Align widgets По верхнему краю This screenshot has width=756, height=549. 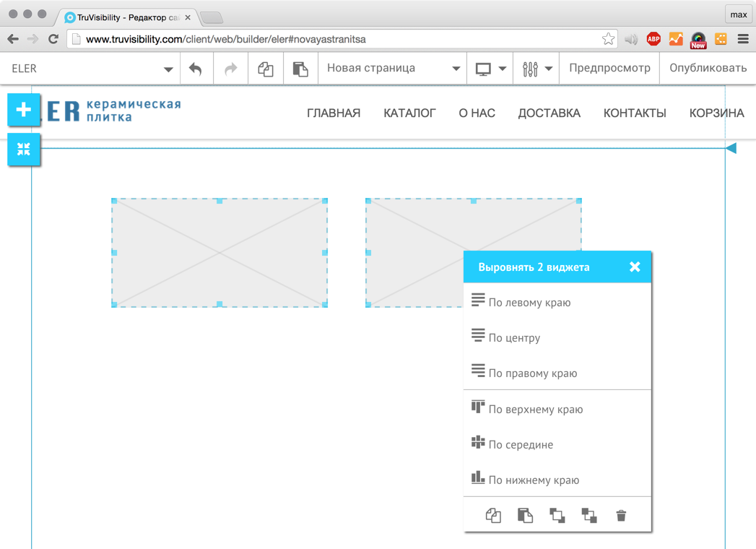[x=557, y=409]
